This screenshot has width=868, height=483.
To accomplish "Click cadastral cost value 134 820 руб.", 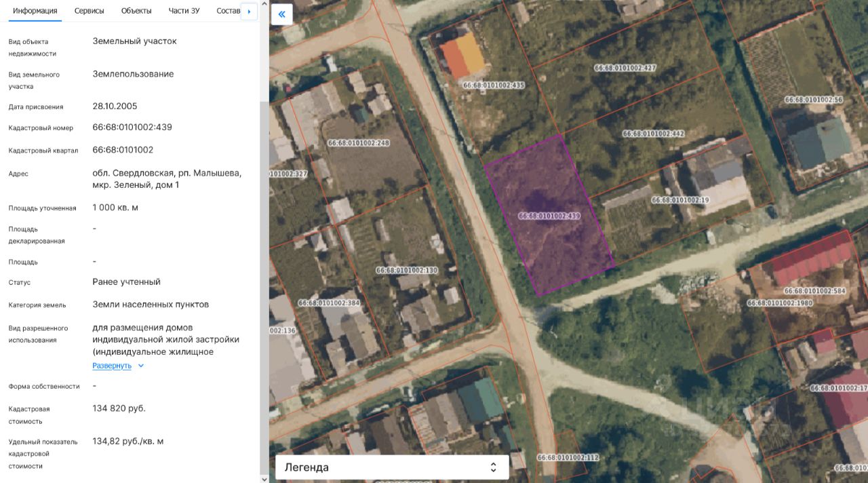I will pos(119,408).
